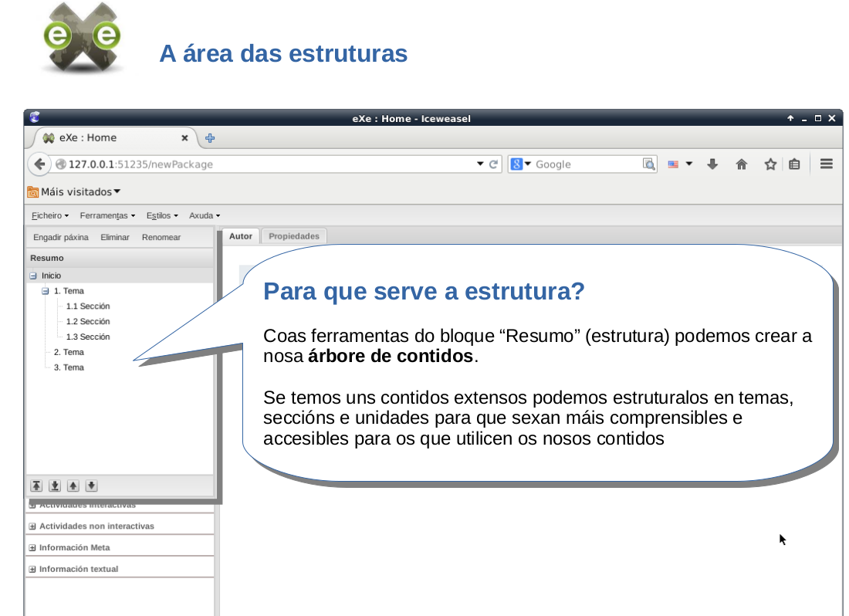
Task: Reload the page with the refresh icon
Action: tap(494, 164)
